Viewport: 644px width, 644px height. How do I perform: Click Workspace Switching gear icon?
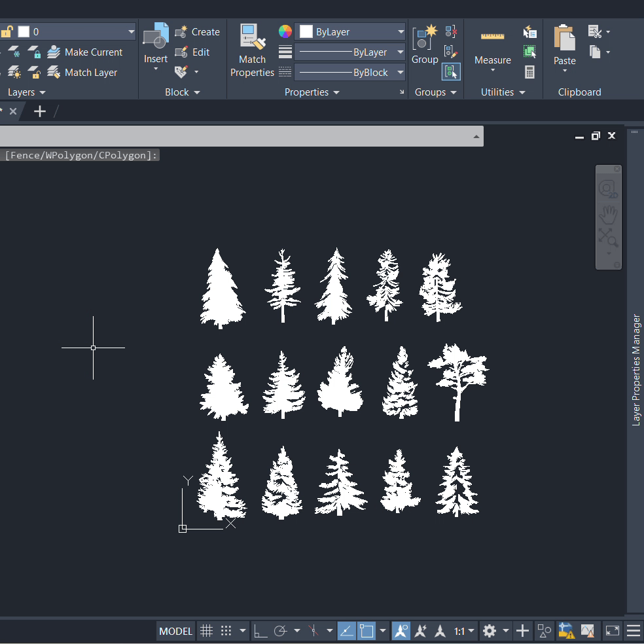click(489, 631)
